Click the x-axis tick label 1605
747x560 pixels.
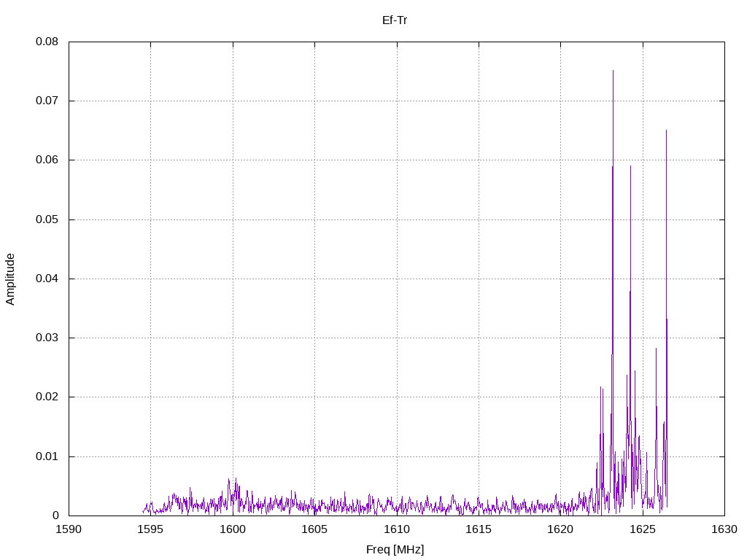[314, 529]
